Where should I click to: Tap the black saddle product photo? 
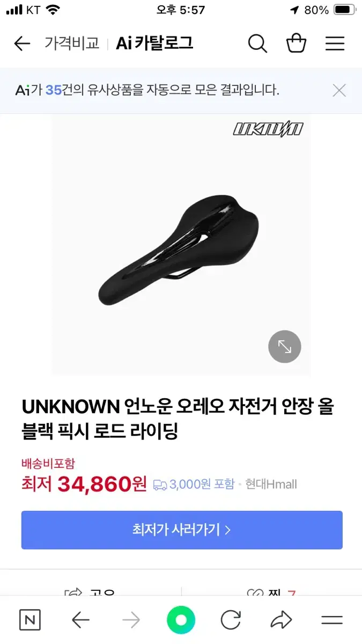pos(180,250)
